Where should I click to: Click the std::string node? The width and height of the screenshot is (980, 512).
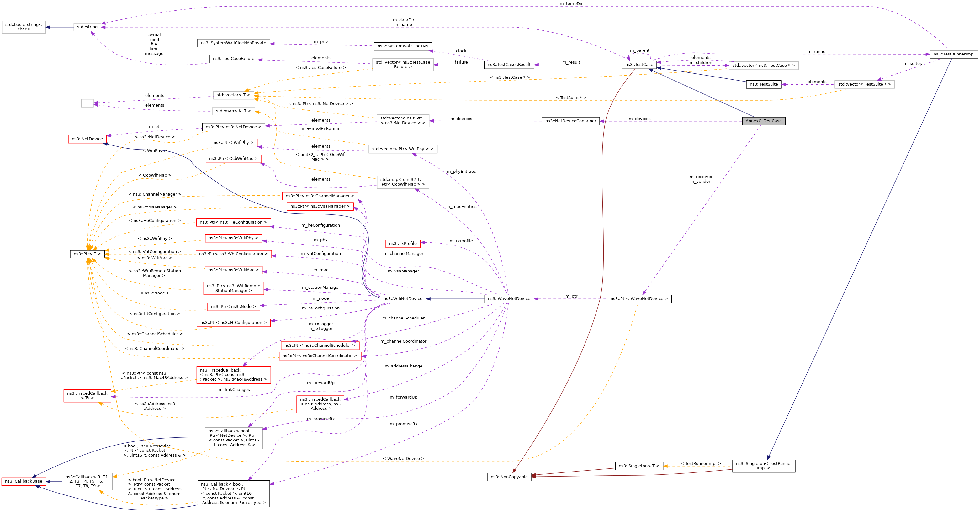(87, 27)
